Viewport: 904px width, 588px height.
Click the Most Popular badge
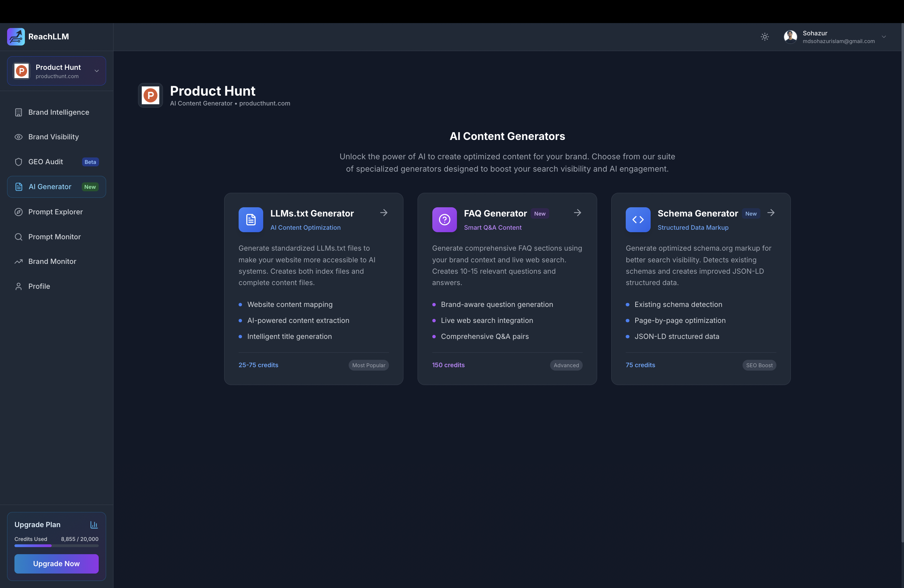[x=368, y=365]
